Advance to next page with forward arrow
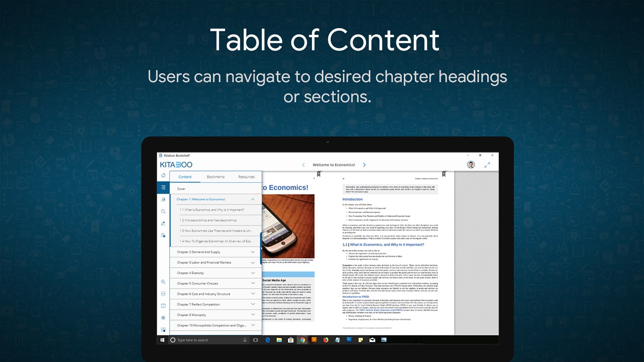644x362 pixels. point(364,164)
